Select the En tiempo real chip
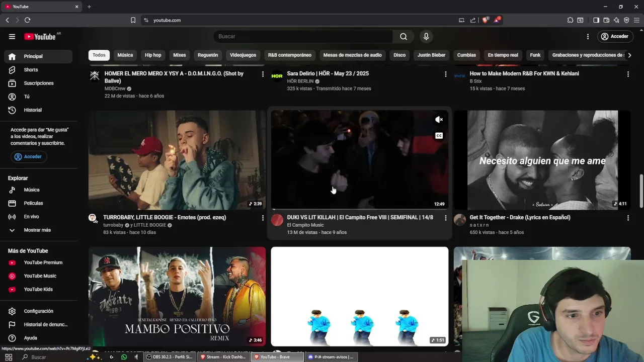The width and height of the screenshot is (644, 362). (503, 55)
